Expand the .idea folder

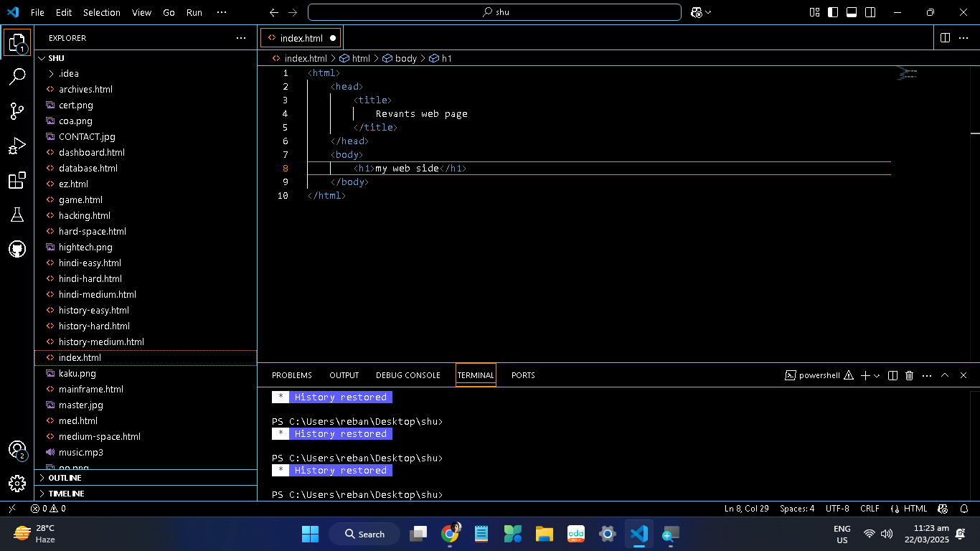point(146,74)
